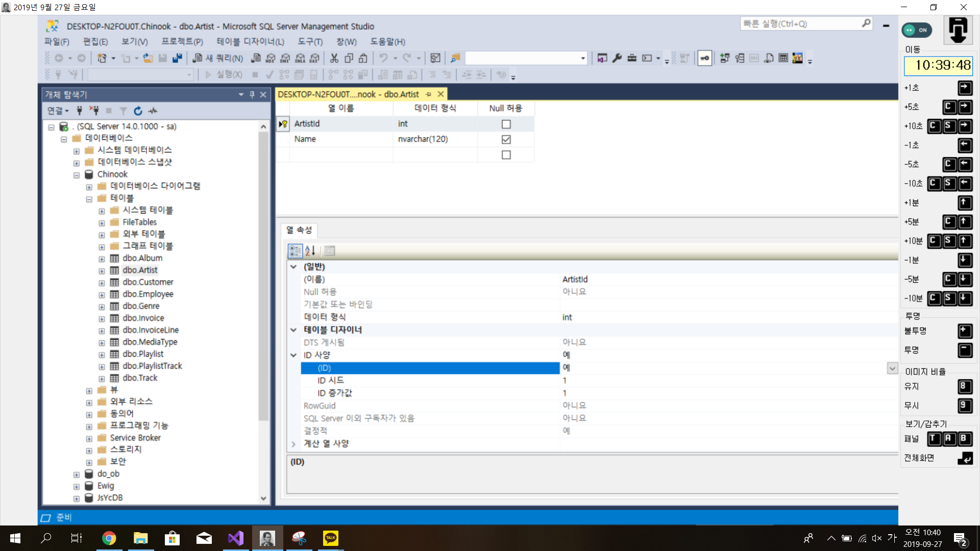Click the Cut scissors icon
Viewport: 980px width, 551px height.
tap(334, 58)
